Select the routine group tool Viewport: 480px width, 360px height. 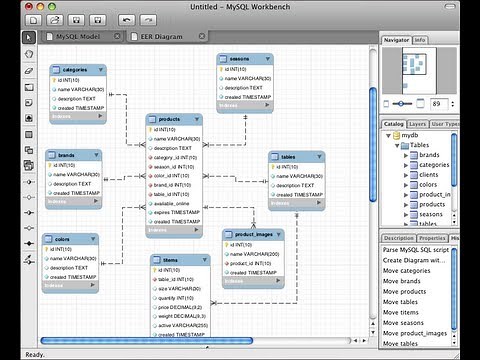29,165
